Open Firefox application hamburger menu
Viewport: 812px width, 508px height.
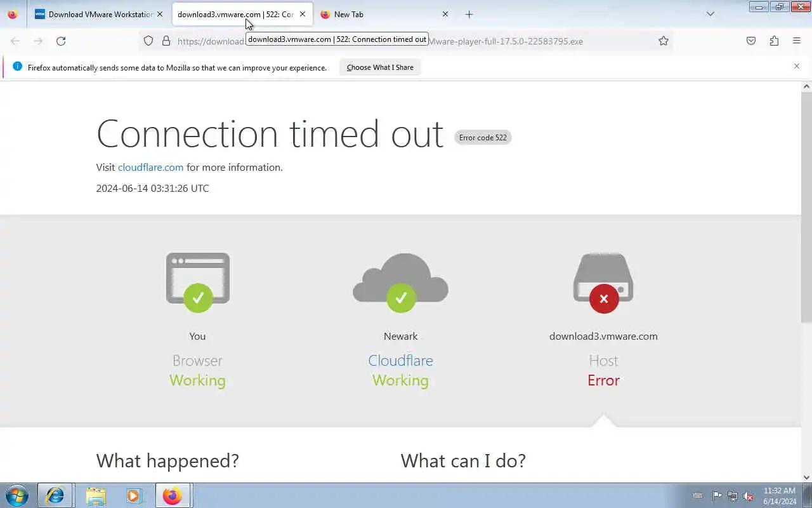797,41
